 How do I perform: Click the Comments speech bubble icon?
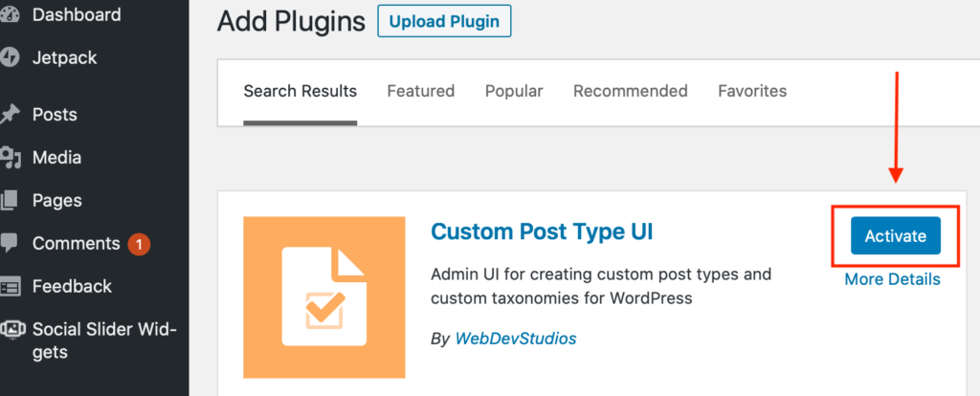pos(9,244)
